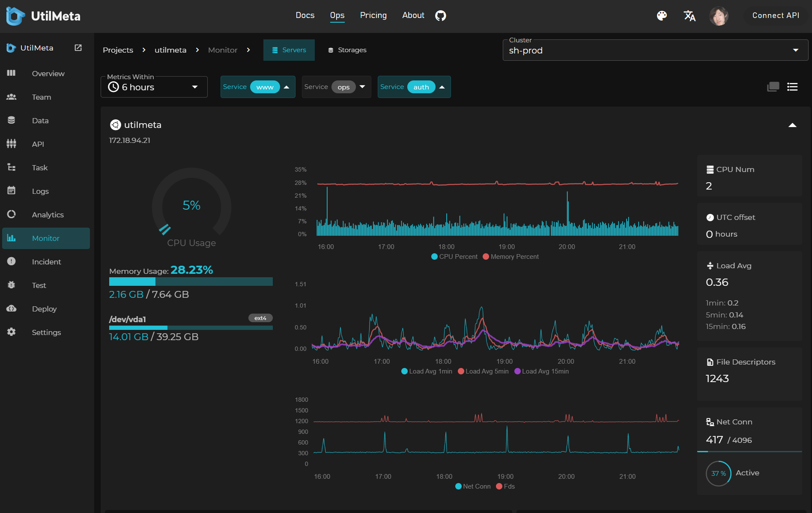Open the Pricing page
The height and width of the screenshot is (513, 812).
pyautogui.click(x=373, y=15)
